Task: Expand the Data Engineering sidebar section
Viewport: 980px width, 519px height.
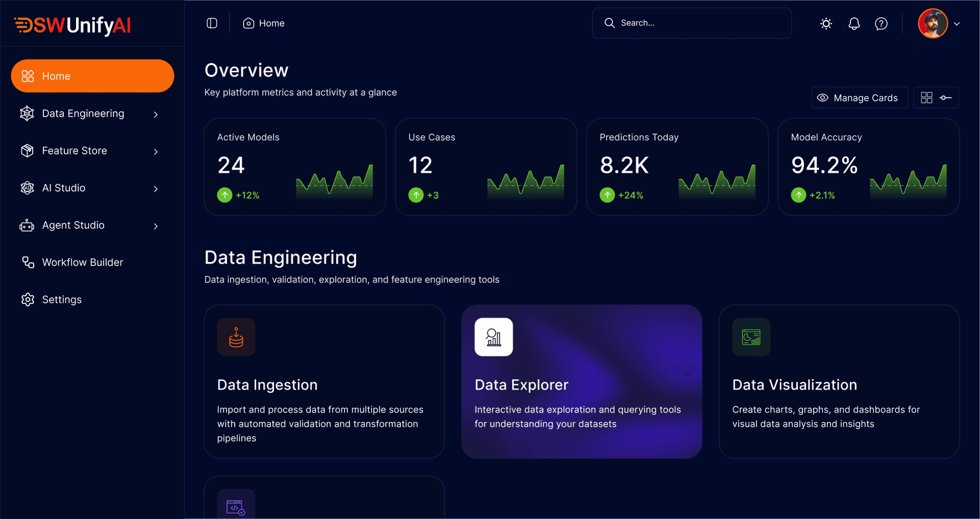Action: [x=156, y=114]
